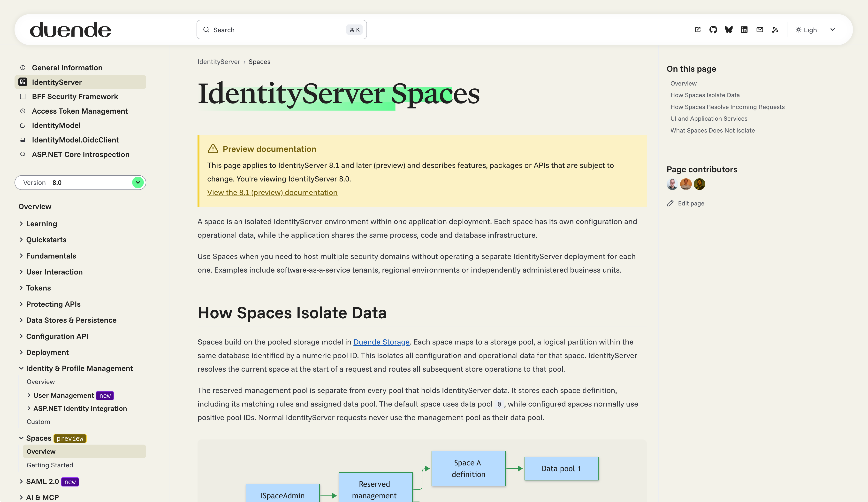The width and height of the screenshot is (868, 502).
Task: Follow the Duende Storage link
Action: (381, 342)
